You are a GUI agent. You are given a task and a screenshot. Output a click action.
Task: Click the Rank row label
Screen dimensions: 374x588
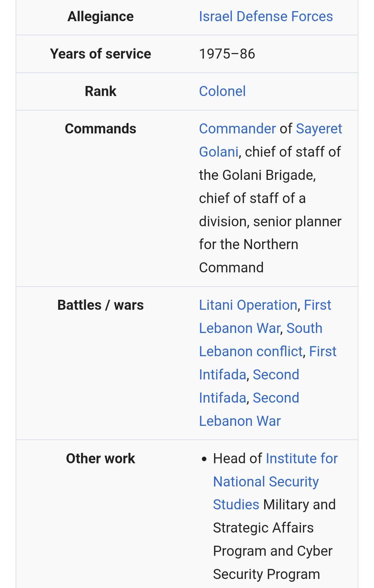(x=100, y=91)
